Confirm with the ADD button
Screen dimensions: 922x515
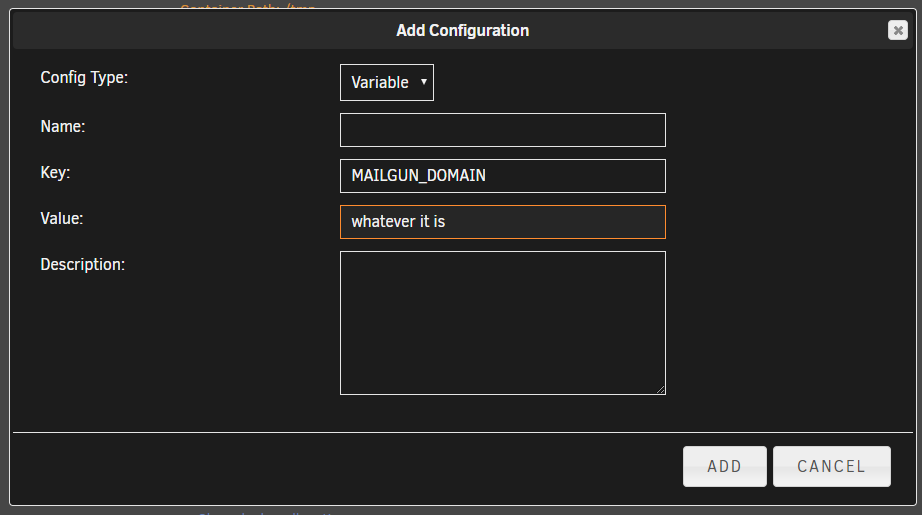tap(724, 466)
